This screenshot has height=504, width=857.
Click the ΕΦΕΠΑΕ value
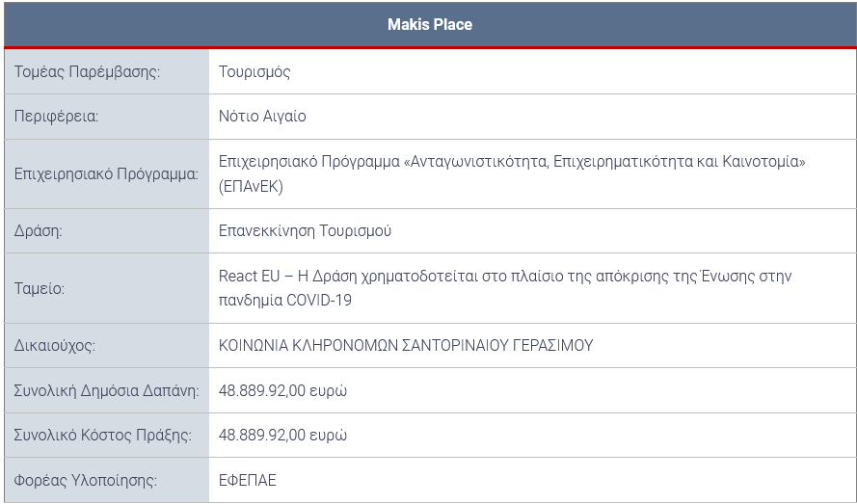tap(248, 481)
